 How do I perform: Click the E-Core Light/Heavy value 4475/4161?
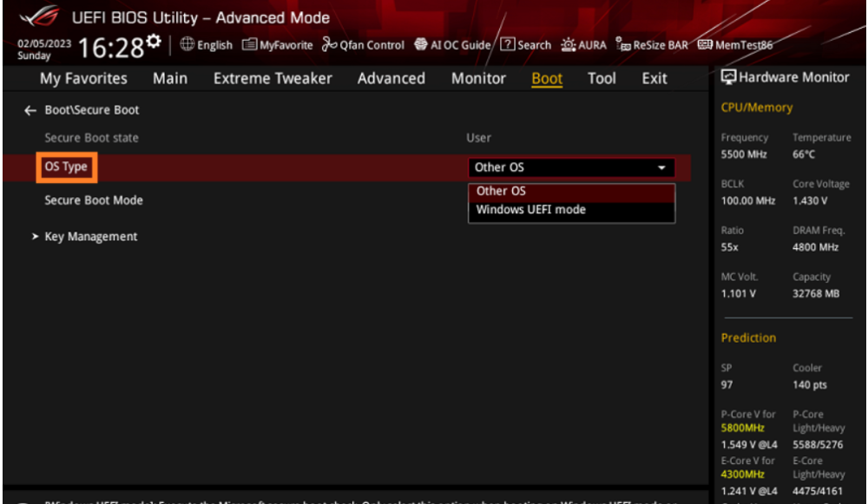pos(818,491)
